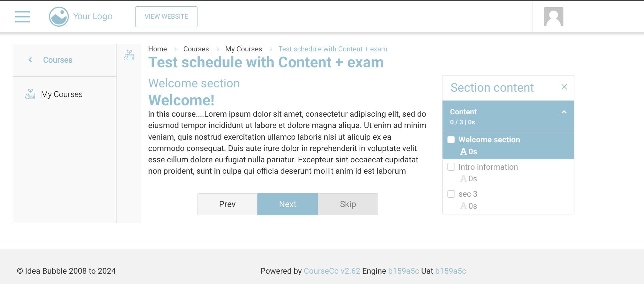Click the courses icon in collapsed strip
Viewport: 644px width, 284px height.
(129, 55)
